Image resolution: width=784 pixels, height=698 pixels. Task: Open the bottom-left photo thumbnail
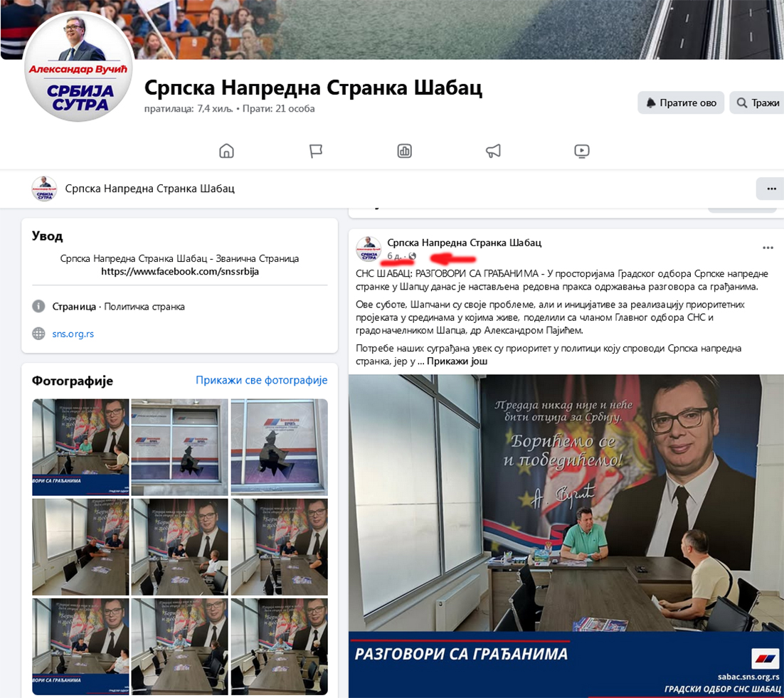click(80, 647)
